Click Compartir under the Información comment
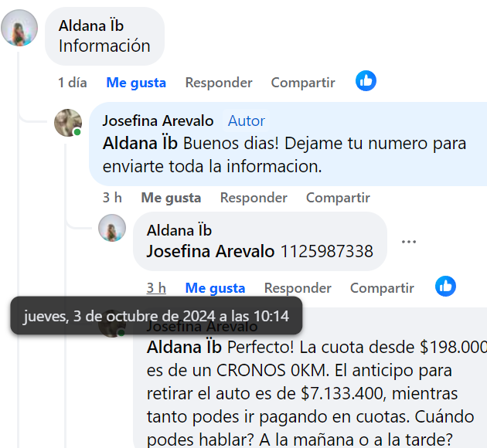This screenshot has height=448, width=487. point(303,83)
